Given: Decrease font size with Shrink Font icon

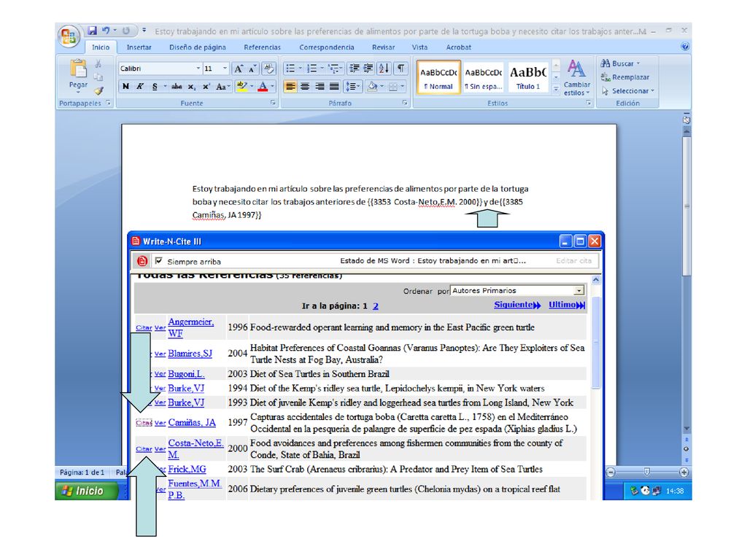Looking at the screenshot, I should (x=252, y=69).
